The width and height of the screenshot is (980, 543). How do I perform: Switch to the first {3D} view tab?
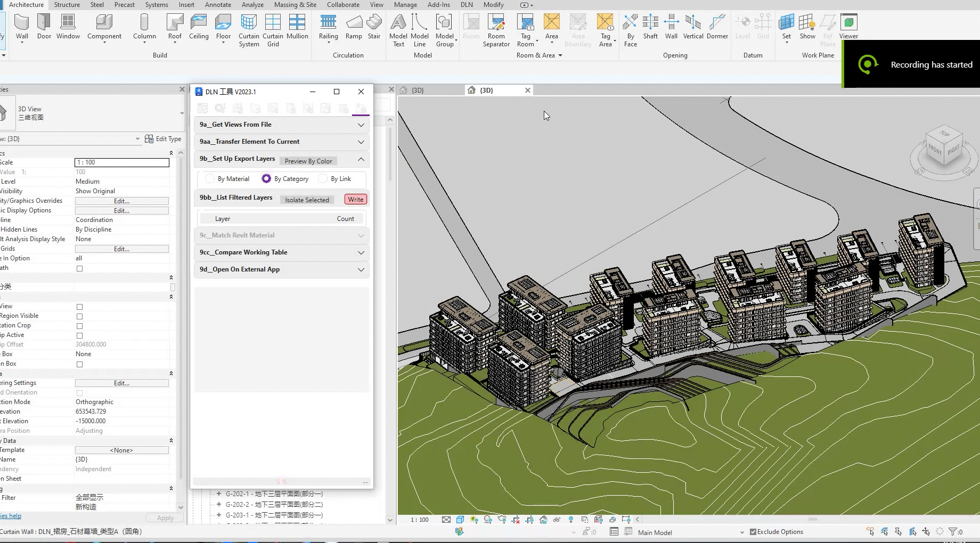pos(418,90)
